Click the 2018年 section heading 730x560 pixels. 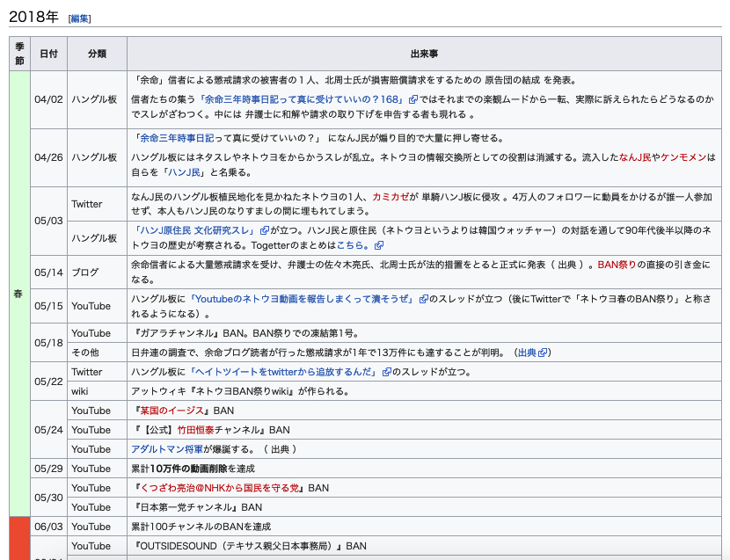click(34, 17)
